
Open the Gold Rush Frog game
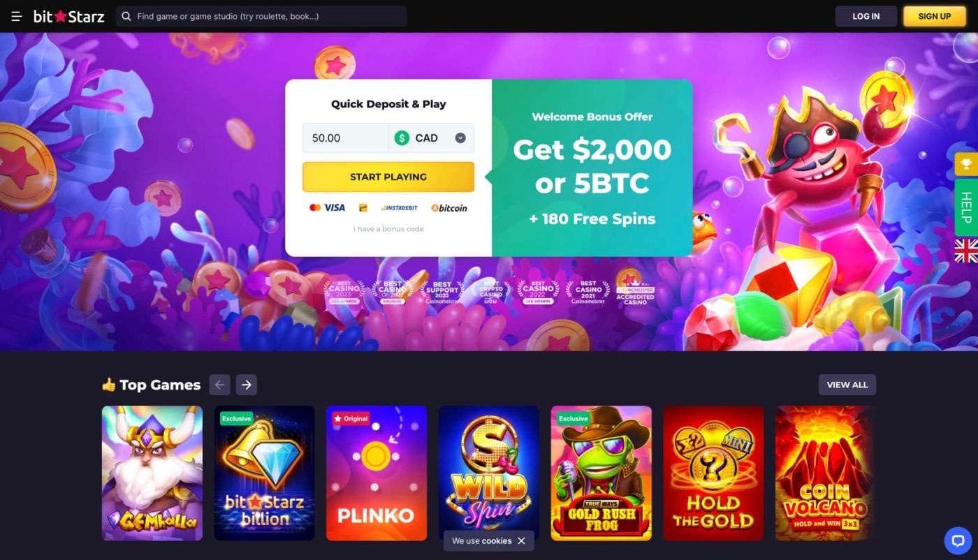[601, 473]
